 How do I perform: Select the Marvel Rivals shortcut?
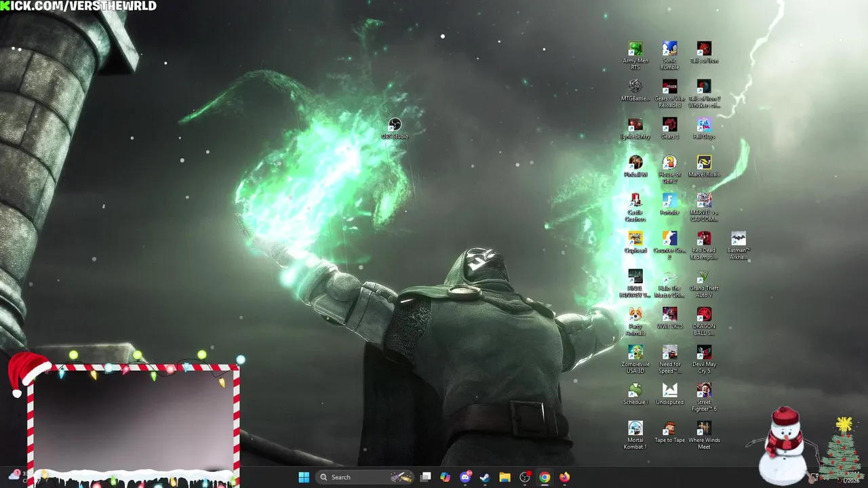point(704,166)
